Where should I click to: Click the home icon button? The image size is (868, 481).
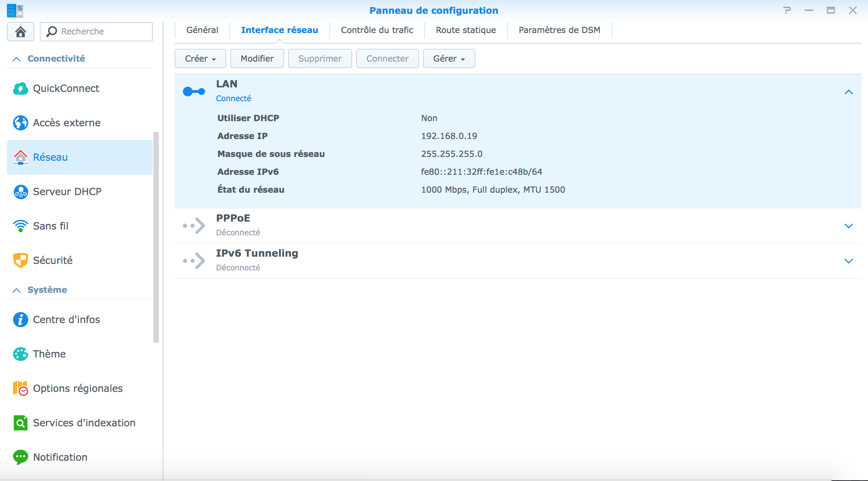click(x=21, y=32)
